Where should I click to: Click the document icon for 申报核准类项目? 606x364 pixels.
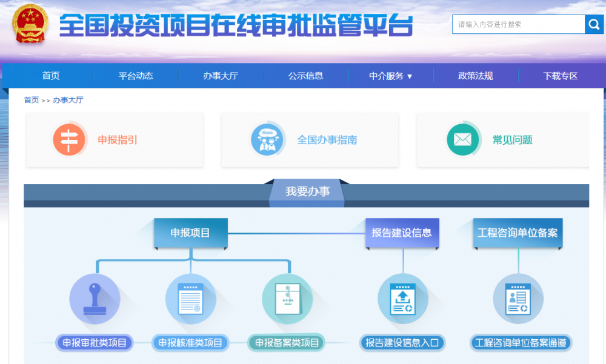tap(190, 299)
